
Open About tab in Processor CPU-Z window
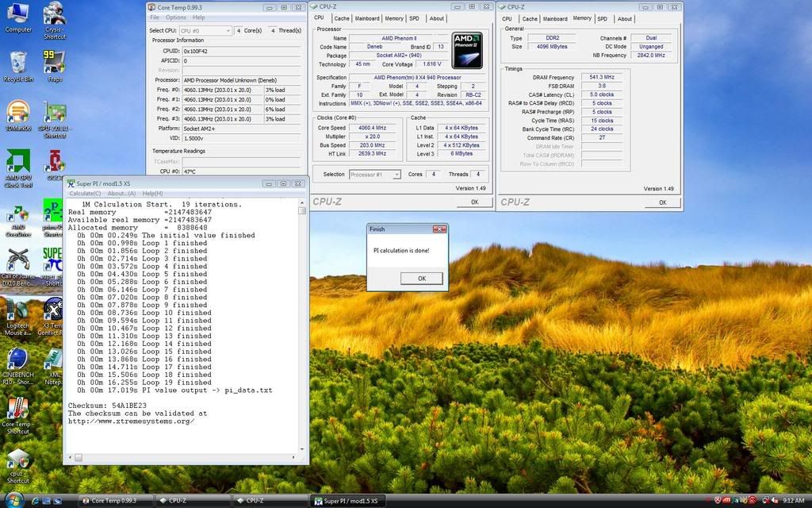437,19
